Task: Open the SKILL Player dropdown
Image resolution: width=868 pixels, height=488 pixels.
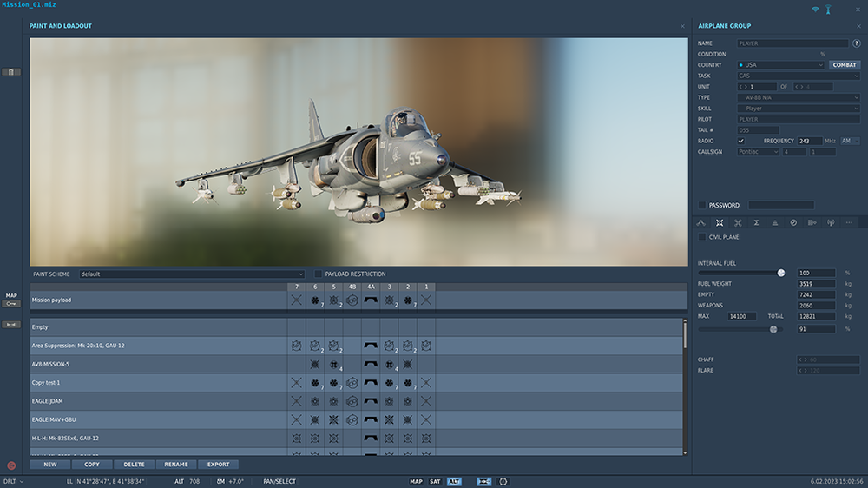Action: (x=799, y=109)
